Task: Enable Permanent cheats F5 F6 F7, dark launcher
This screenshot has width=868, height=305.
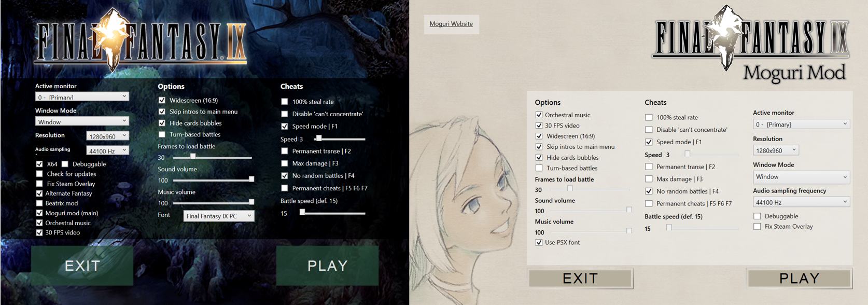Action: [284, 188]
